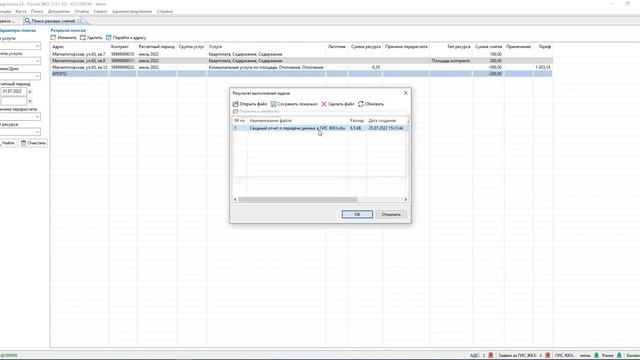Click the Площадь контракта cell
640x360 pixels.
point(451,61)
